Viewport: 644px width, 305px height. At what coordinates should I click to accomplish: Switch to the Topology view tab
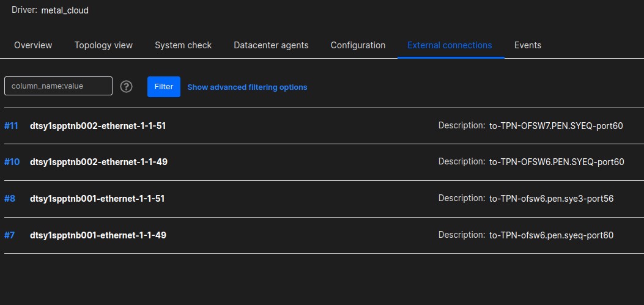tap(103, 45)
